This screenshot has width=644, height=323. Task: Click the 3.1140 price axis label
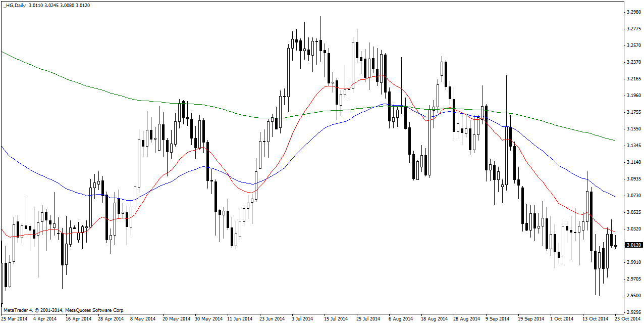(633, 162)
